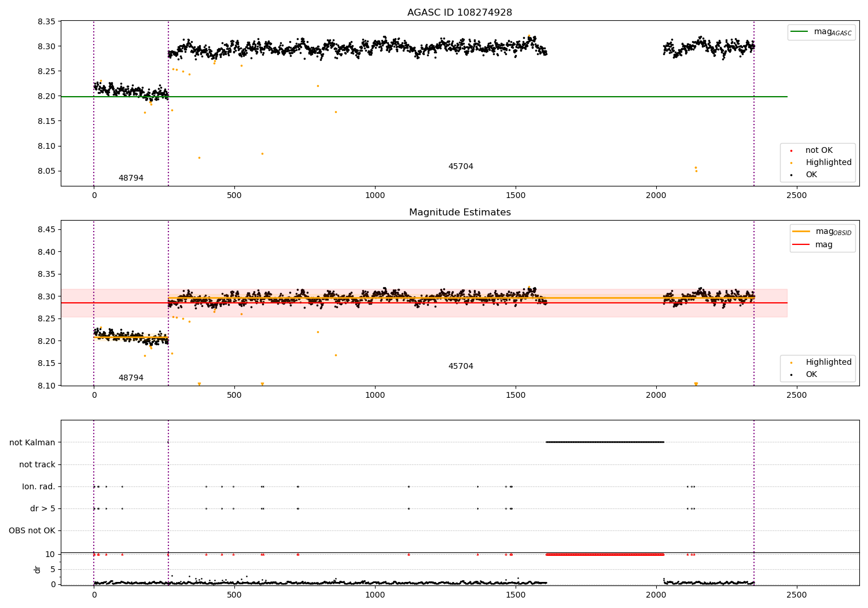Click the long 'not Kalman' data segment
868x608 pixels.
[x=605, y=442]
